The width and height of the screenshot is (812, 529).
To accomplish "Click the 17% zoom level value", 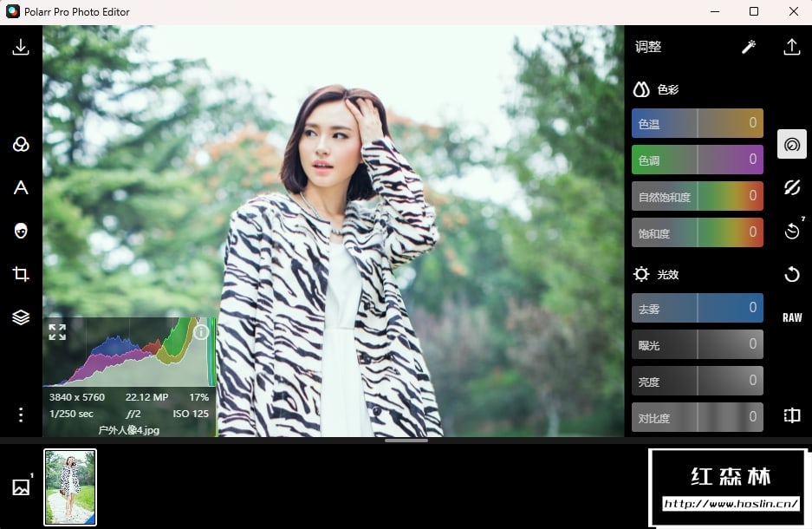I will [x=198, y=397].
